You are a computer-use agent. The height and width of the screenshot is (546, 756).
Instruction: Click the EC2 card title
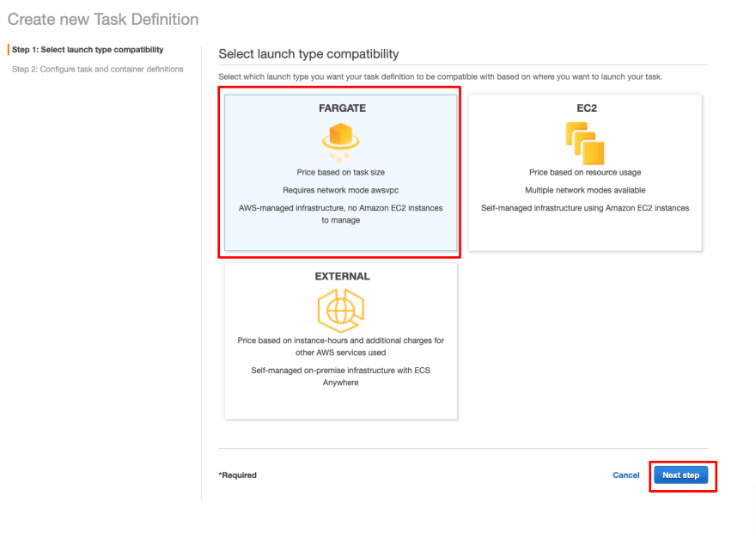pyautogui.click(x=587, y=108)
